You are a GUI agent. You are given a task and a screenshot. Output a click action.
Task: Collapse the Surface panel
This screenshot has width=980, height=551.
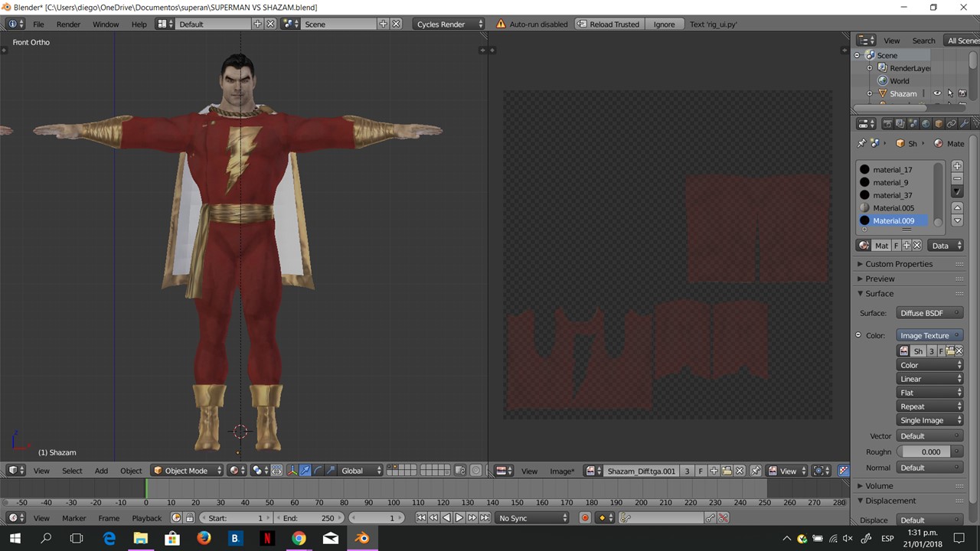(x=879, y=294)
